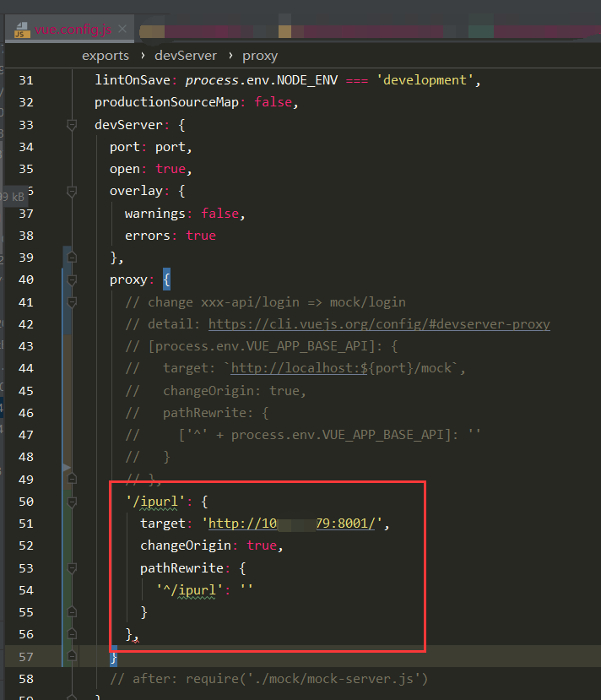This screenshot has width=601, height=700.
Task: Click the fold end marker on line 55
Action: 72,611
